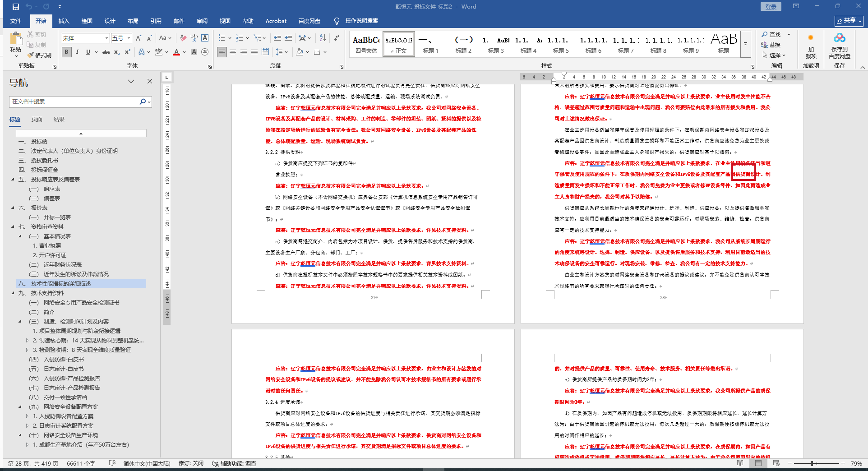Viewport: 868px width, 471px height.
Task: Open the text effects icon in the font group
Action: 142,52
